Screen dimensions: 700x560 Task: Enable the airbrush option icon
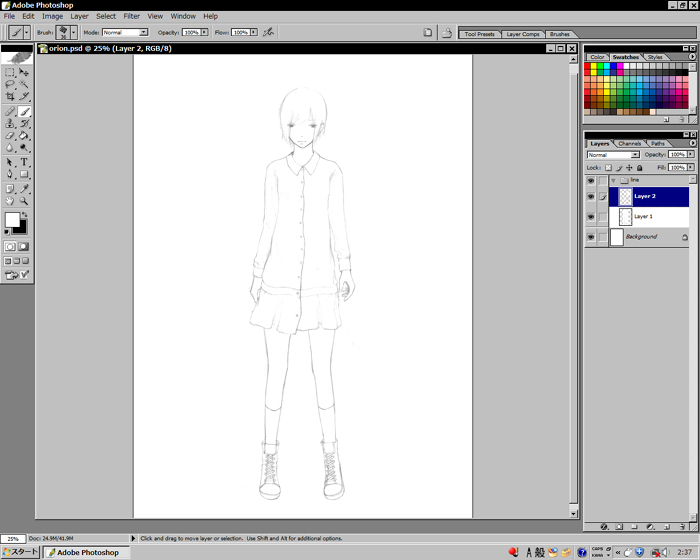268,32
